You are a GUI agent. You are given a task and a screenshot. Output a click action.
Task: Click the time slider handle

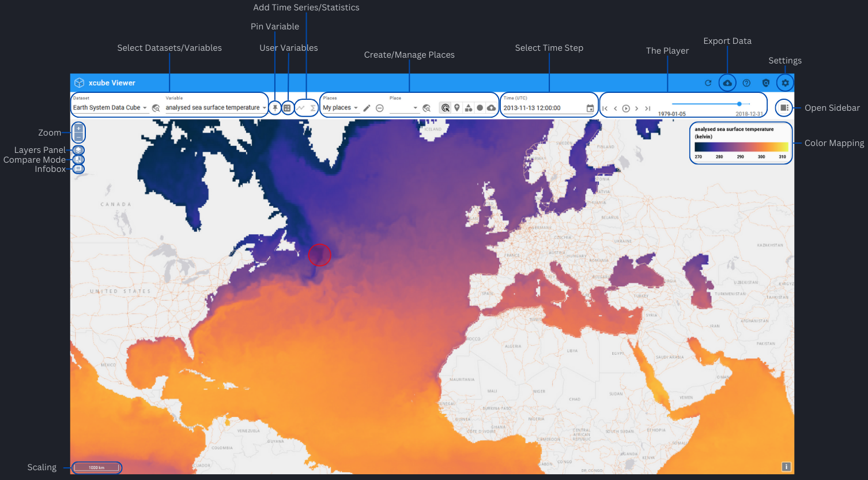739,104
